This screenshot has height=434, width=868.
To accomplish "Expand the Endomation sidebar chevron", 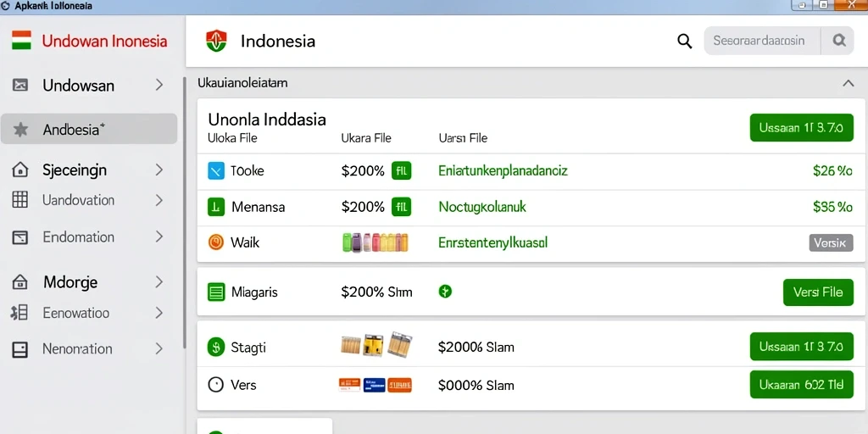I will point(159,237).
